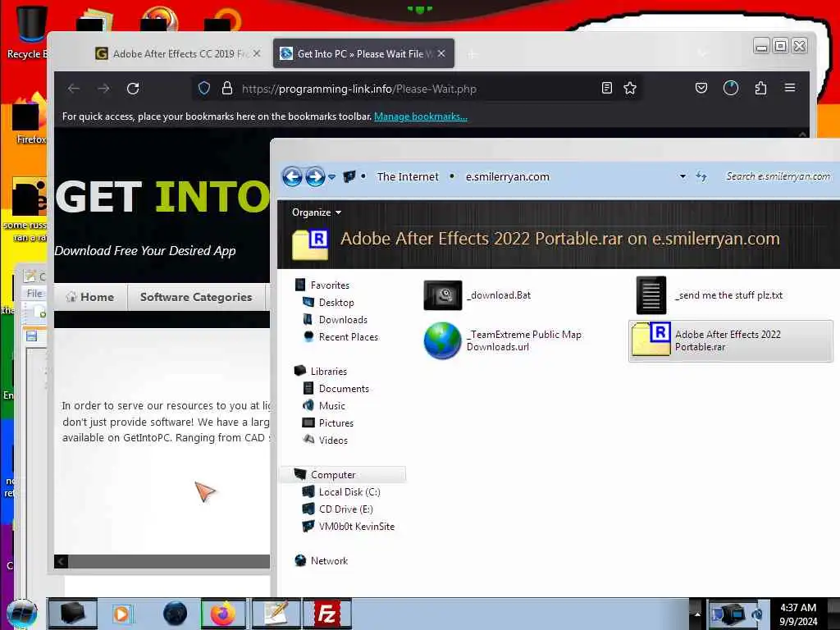Go forward in Firefox browser
This screenshot has height=630, width=840.
[103, 89]
